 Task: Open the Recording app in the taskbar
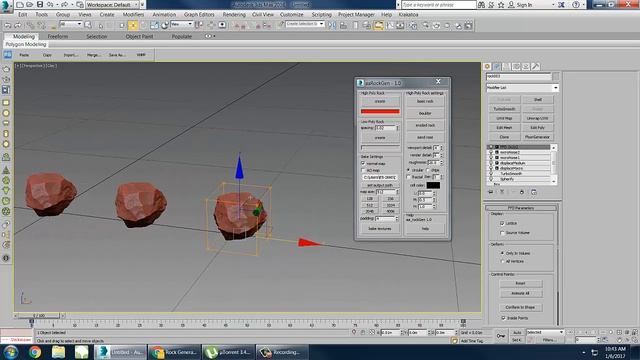282,352
